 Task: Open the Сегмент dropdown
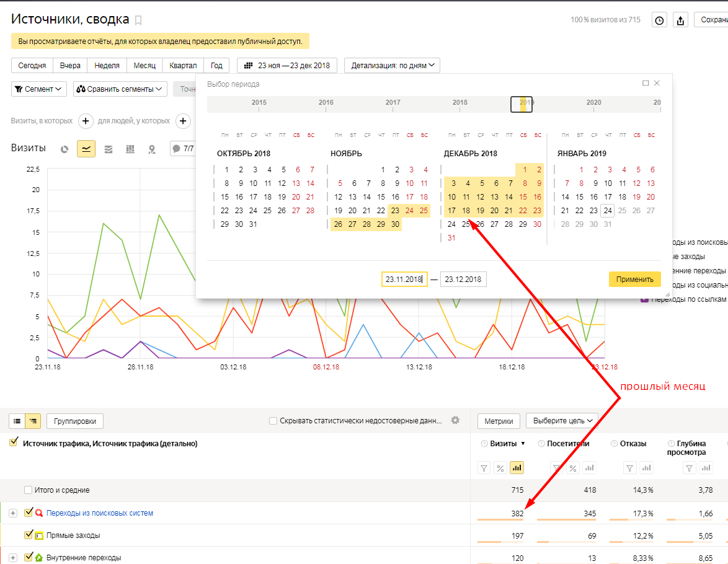tap(39, 89)
